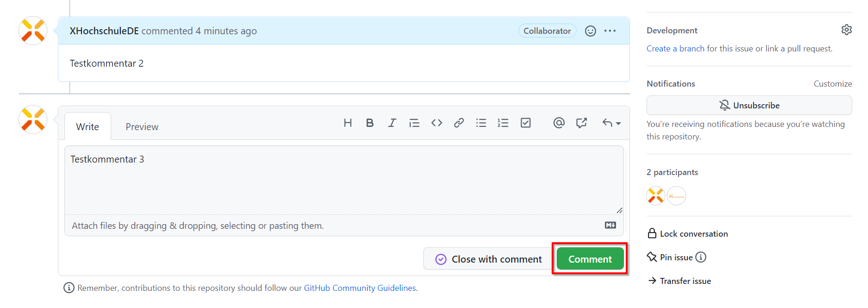Toggle bold text formatting
Image resolution: width=868 pixels, height=308 pixels.
[x=370, y=123]
